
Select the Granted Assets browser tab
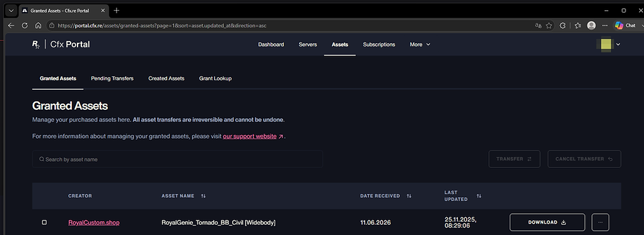tap(64, 10)
